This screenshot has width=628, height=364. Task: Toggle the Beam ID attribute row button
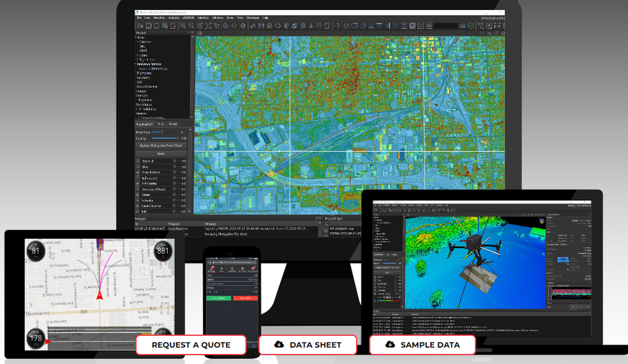coord(138,161)
